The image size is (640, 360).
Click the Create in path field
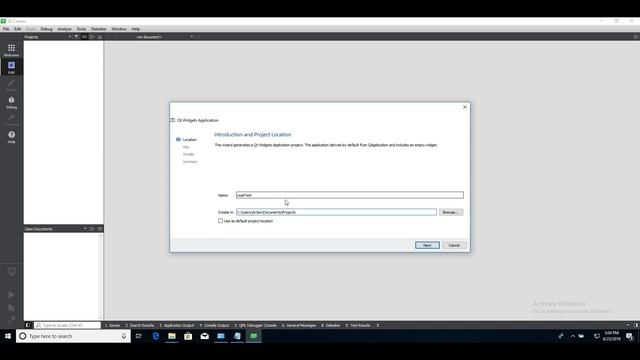click(x=336, y=212)
